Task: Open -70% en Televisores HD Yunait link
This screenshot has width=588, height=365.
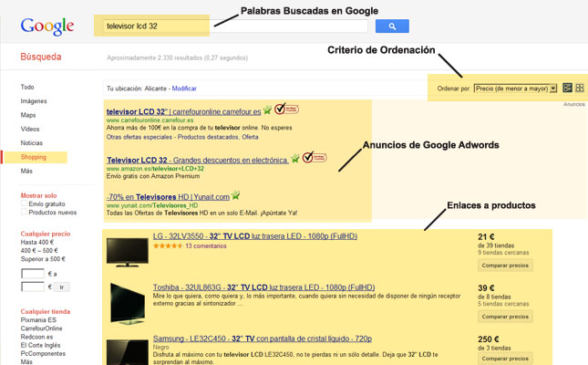Action: coord(168,197)
